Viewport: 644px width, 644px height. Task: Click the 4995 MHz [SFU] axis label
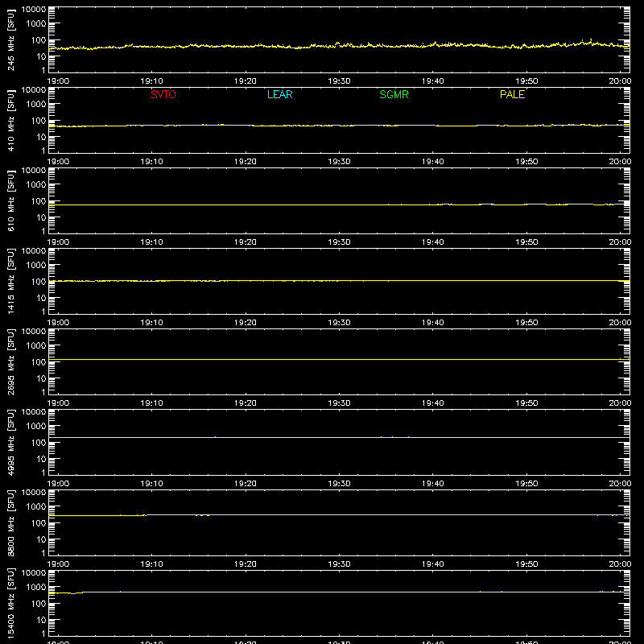10,442
